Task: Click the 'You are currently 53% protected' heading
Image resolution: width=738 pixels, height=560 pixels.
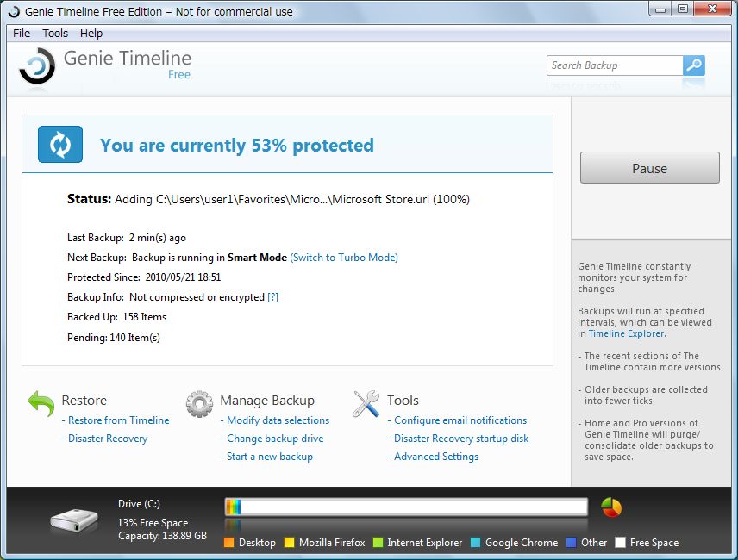Action: point(237,146)
